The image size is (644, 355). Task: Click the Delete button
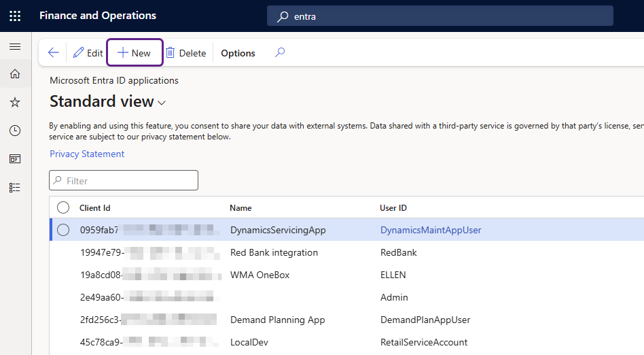185,53
